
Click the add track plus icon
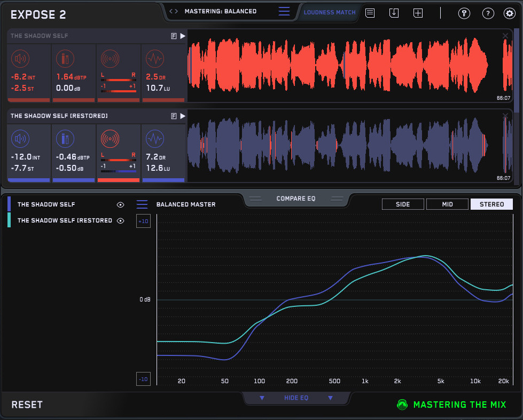418,13
